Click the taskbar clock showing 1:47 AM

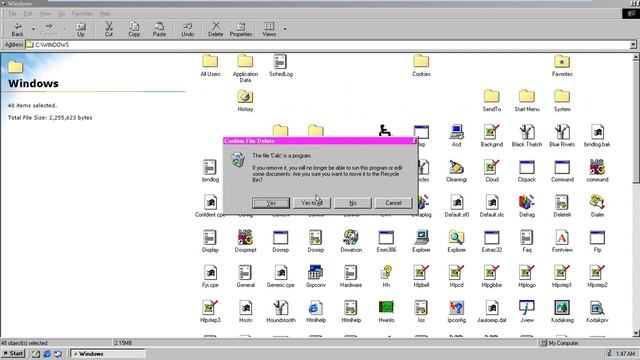point(625,353)
